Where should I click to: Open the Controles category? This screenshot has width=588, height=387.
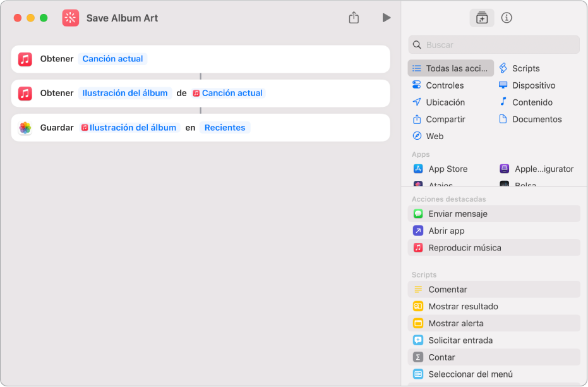pyautogui.click(x=444, y=85)
